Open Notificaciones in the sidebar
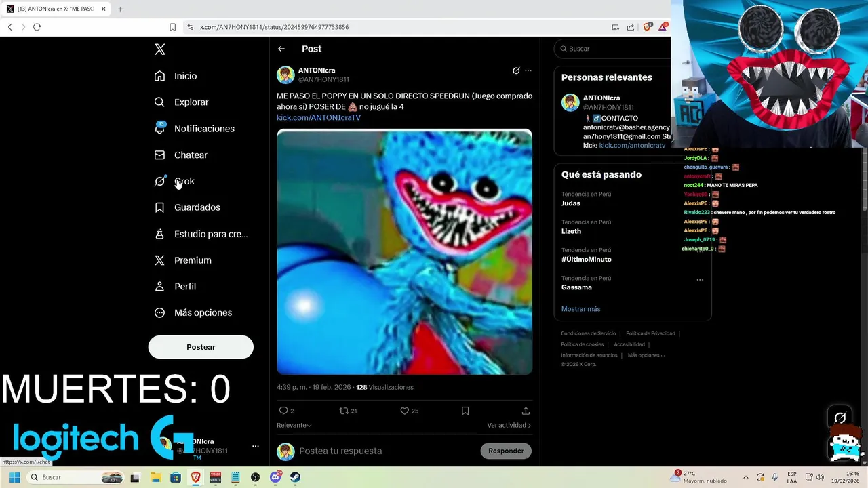 (194, 129)
